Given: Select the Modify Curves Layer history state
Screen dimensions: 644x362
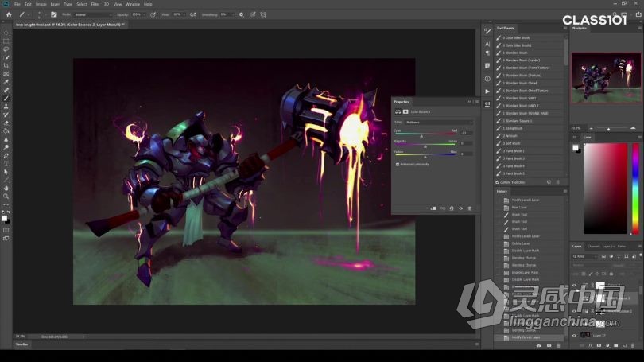Looking at the screenshot, I should [x=529, y=337].
